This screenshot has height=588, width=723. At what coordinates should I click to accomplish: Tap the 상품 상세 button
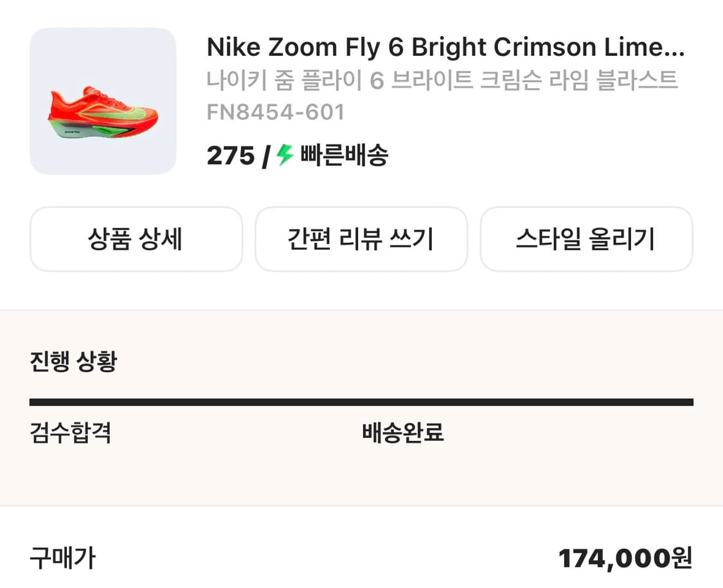[136, 239]
